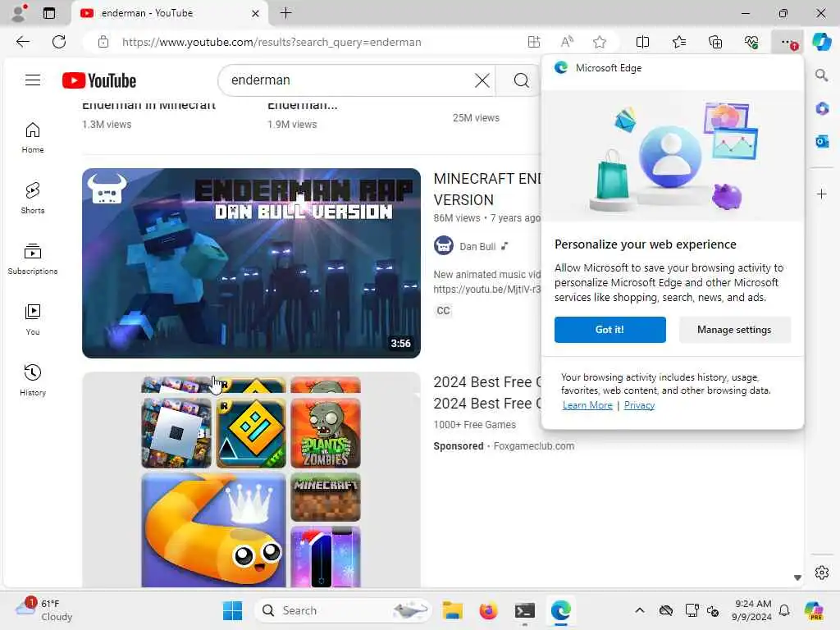Go back to previous page

click(22, 42)
